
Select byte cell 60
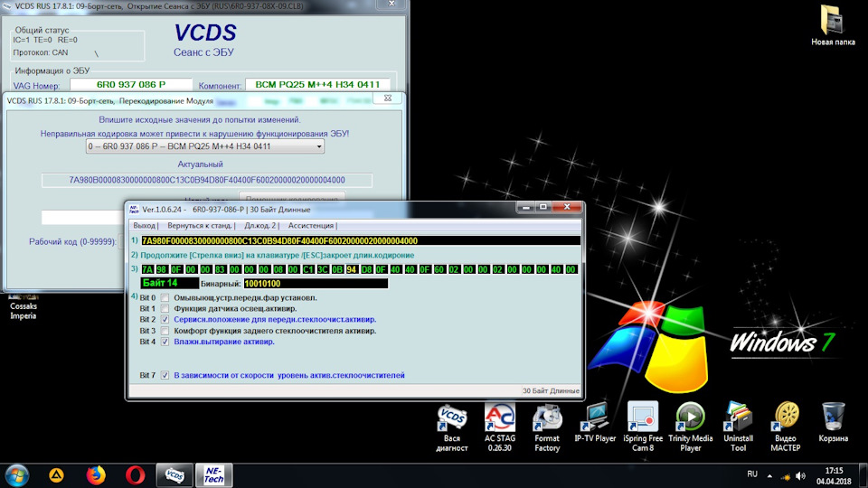pos(439,269)
